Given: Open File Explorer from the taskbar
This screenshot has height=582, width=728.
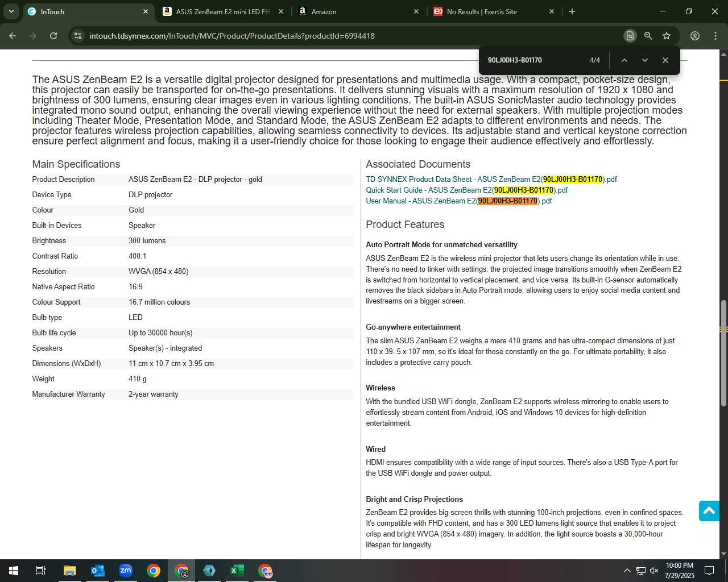Looking at the screenshot, I should click(x=69, y=571).
